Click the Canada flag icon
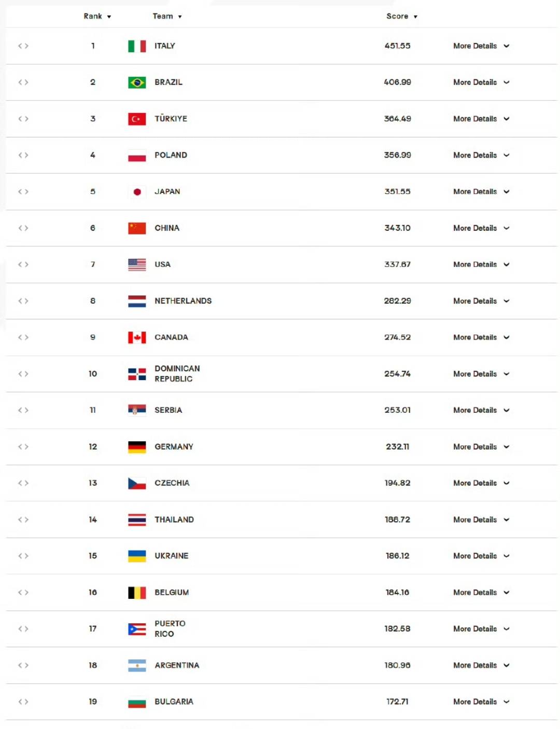Image resolution: width=560 pixels, height=729 pixels. [x=137, y=338]
